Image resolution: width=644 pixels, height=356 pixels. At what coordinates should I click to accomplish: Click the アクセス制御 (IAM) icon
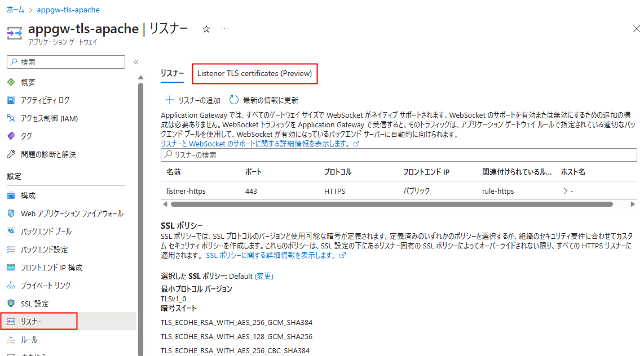[x=11, y=118]
